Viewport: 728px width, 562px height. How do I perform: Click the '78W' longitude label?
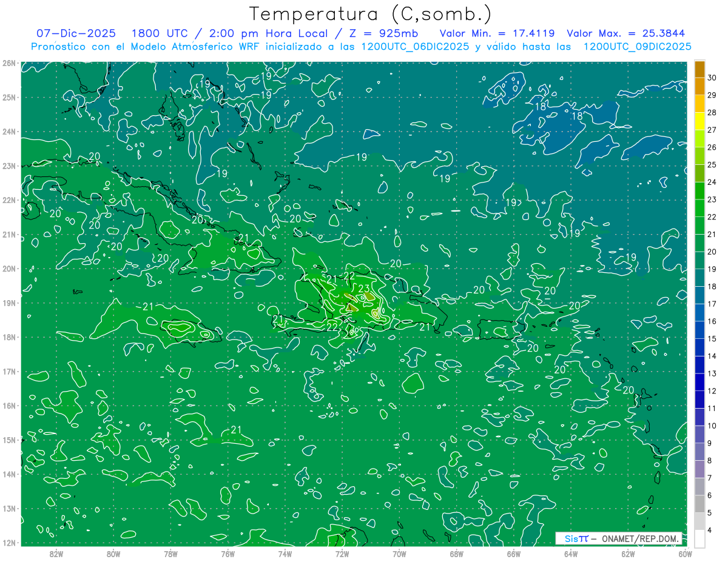click(x=170, y=554)
